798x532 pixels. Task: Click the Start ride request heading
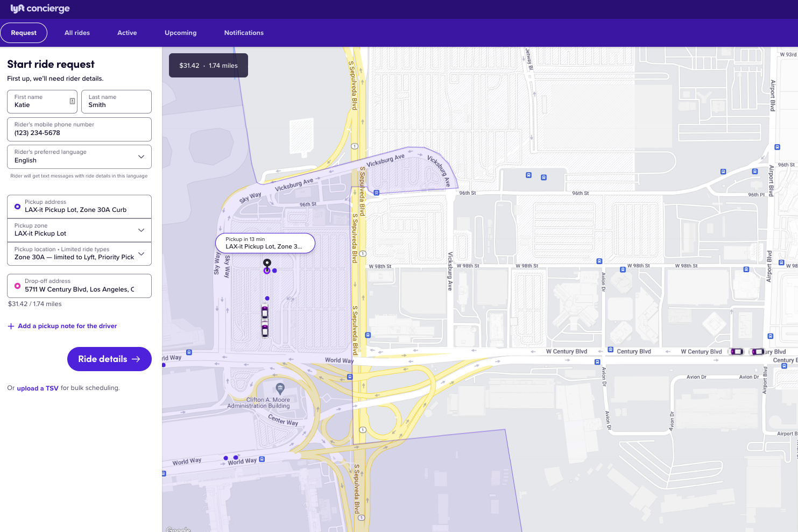(x=51, y=65)
